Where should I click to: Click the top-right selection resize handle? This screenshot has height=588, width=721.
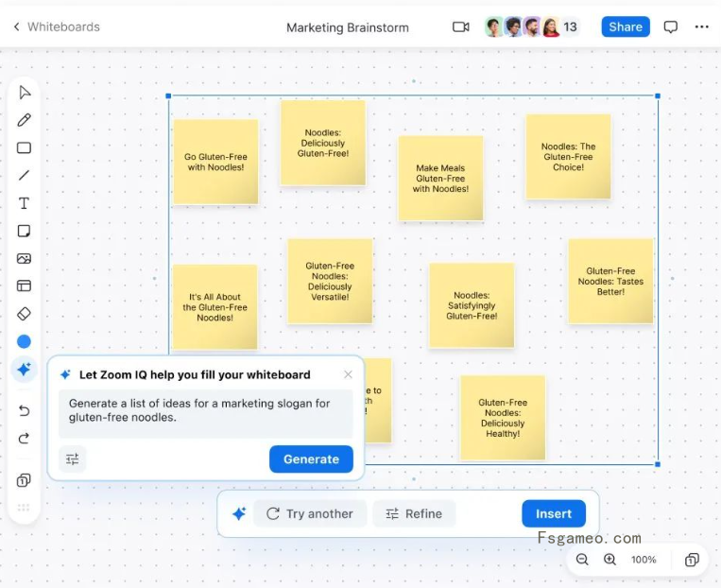pos(658,95)
